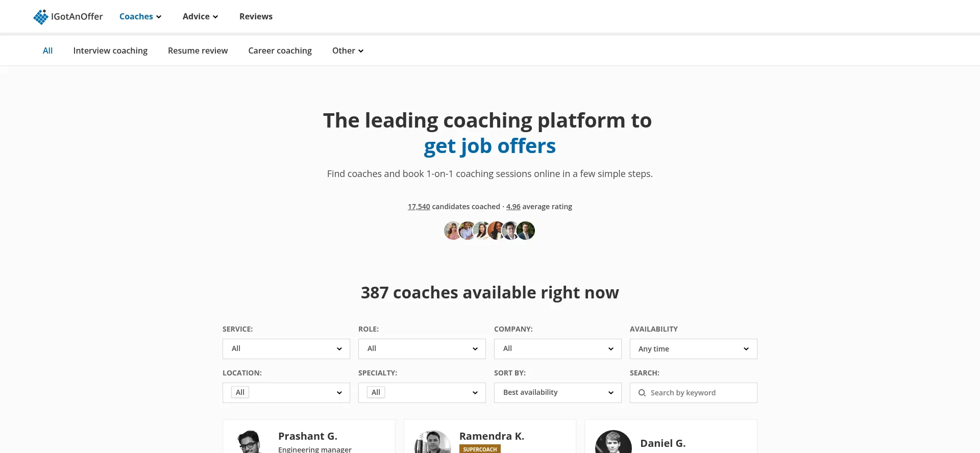The height and width of the screenshot is (453, 980).
Task: Click Daniel G.'s profile photo
Action: click(613, 443)
